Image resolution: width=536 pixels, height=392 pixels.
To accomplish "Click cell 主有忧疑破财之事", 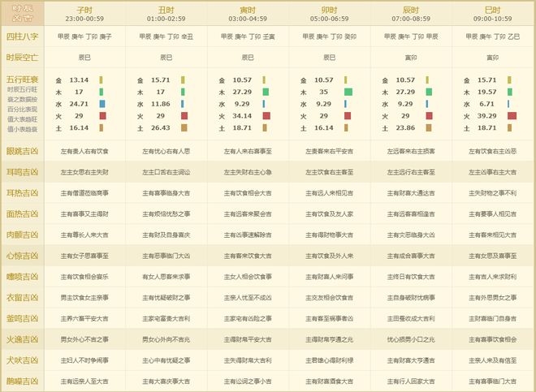I will pos(166,298).
